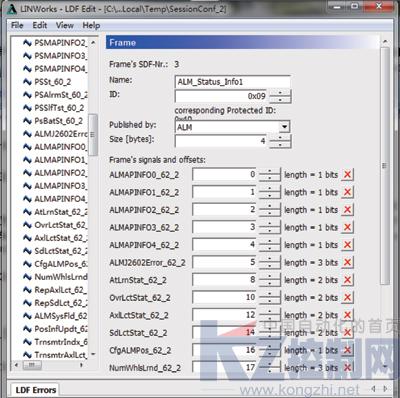Open the View menu
Image resolution: width=400 pixels, height=398 pixels.
click(64, 25)
